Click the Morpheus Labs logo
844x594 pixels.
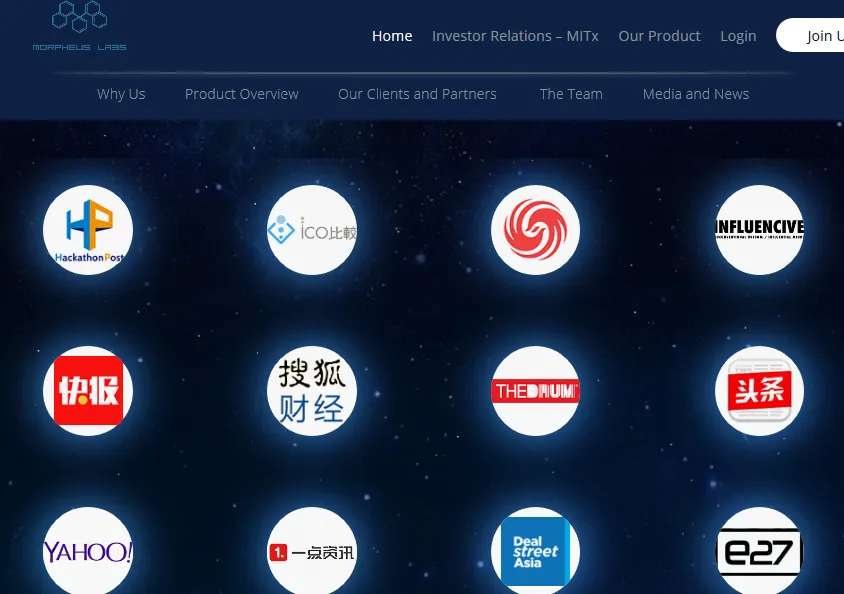click(x=80, y=26)
